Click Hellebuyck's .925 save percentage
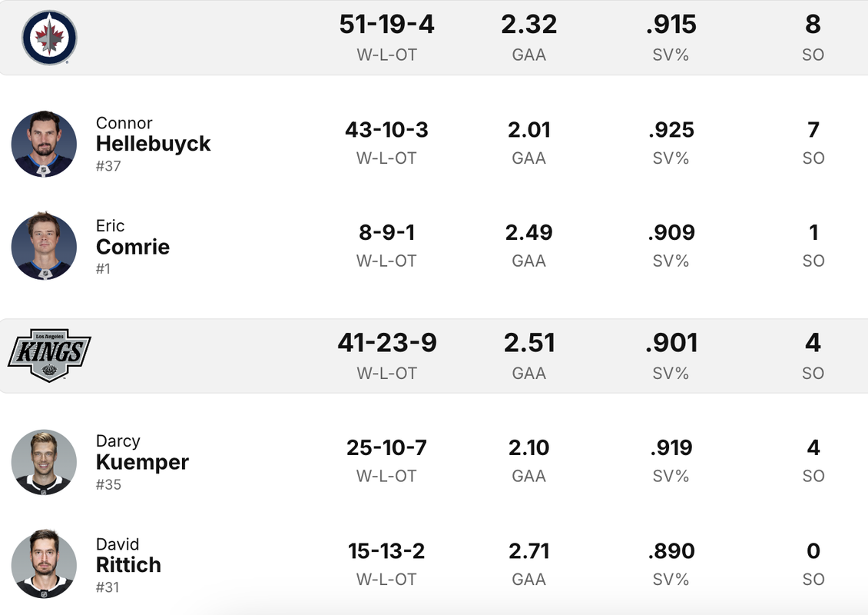Screen dimensions: 868x615 point(671,130)
